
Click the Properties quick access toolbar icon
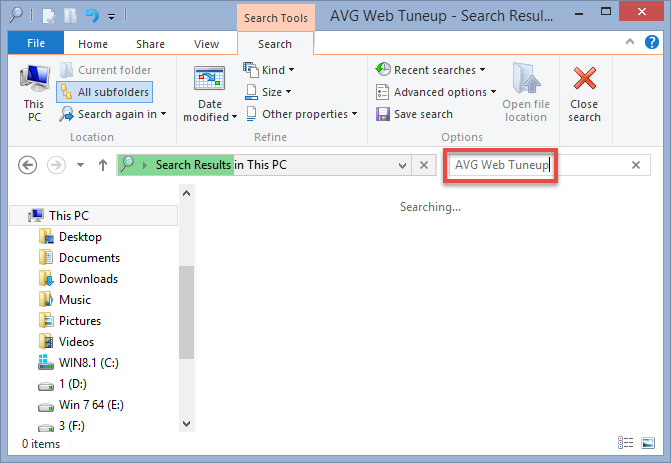pyautogui.click(x=48, y=16)
